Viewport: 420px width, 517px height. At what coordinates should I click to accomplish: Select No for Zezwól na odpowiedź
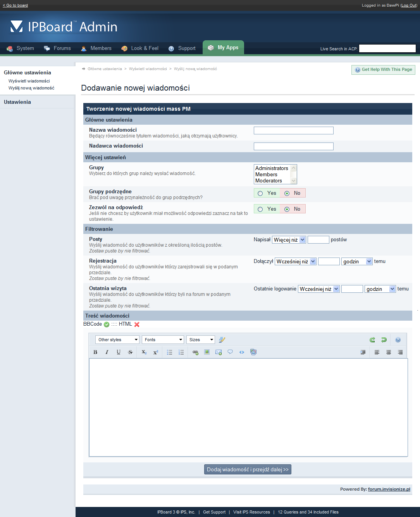pyautogui.click(x=287, y=209)
